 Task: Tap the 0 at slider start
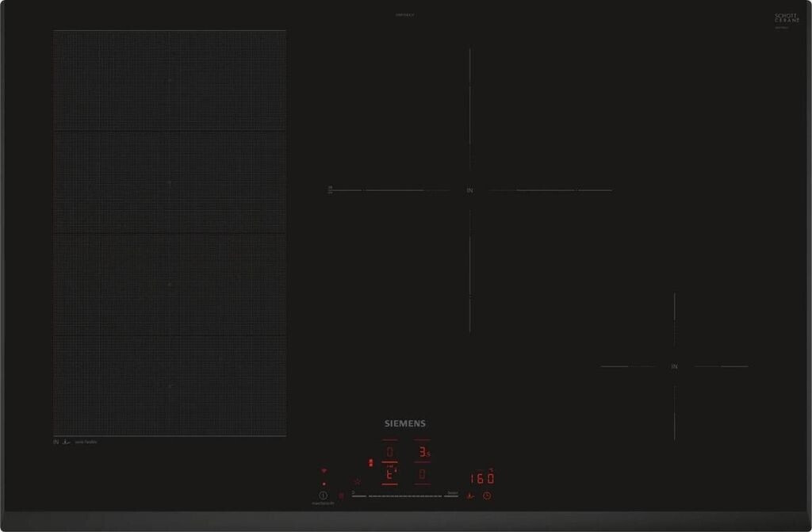pyautogui.click(x=352, y=492)
